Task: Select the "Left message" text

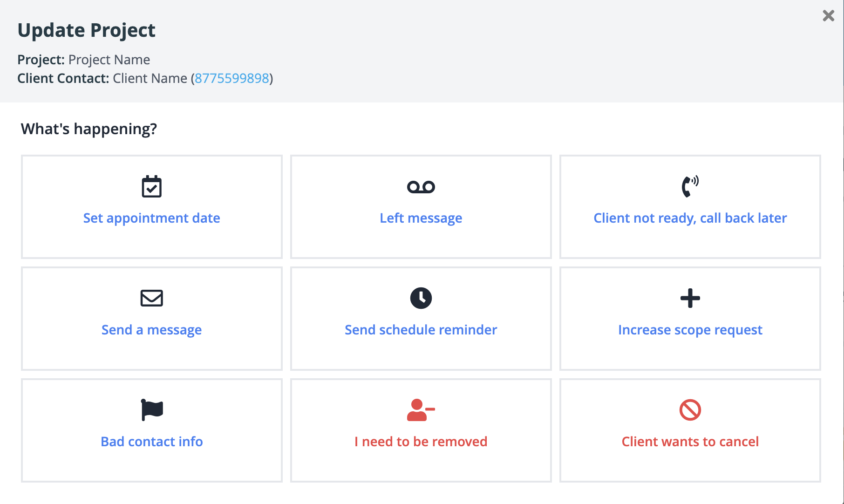Action: (x=421, y=218)
